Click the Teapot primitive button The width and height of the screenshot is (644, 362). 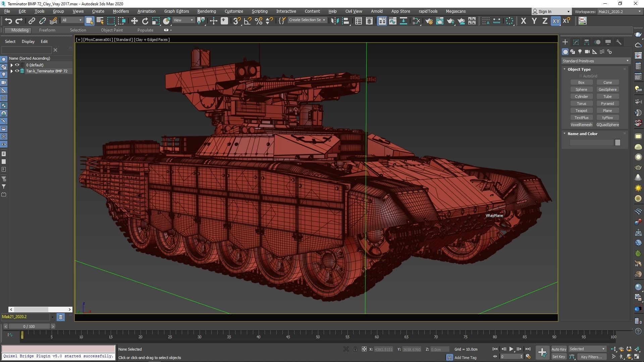click(581, 111)
